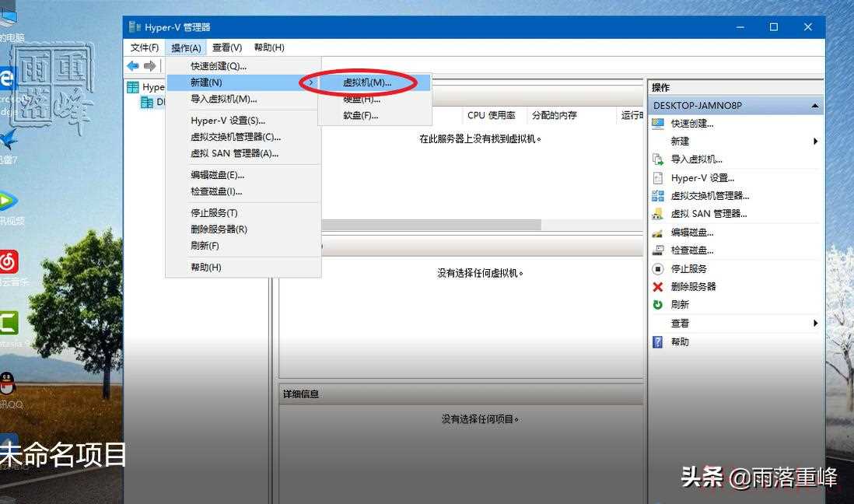Open the Camtasia green desktop icon
The image size is (854, 504).
[9, 323]
